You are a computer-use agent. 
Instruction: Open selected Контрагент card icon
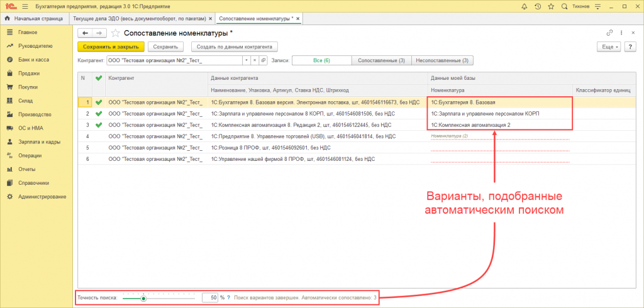click(x=263, y=60)
